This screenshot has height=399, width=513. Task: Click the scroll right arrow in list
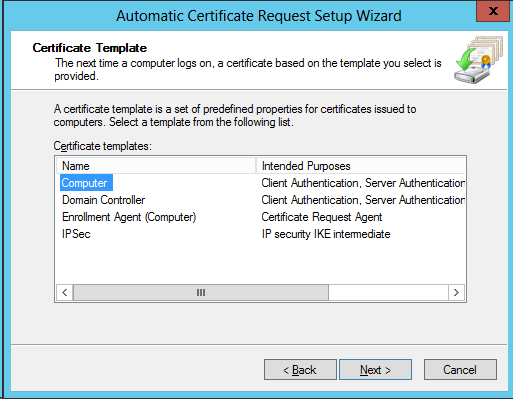pyautogui.click(x=456, y=293)
